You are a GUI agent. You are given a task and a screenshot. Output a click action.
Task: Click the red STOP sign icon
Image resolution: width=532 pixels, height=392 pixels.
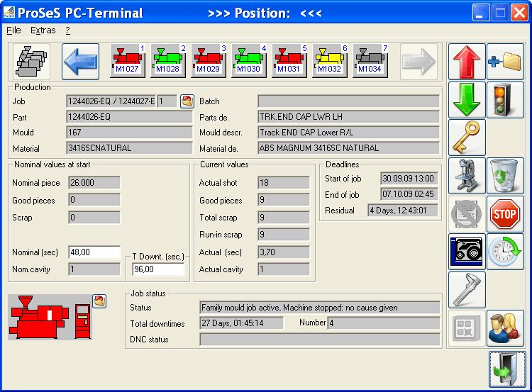coord(505,214)
